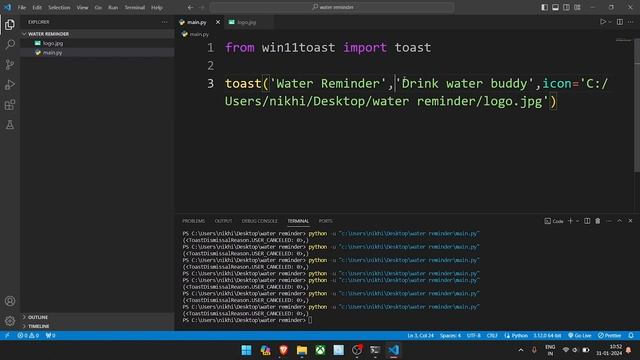This screenshot has height=360, width=640.
Task: Open the Run and Debug view
Action: click(x=10, y=84)
